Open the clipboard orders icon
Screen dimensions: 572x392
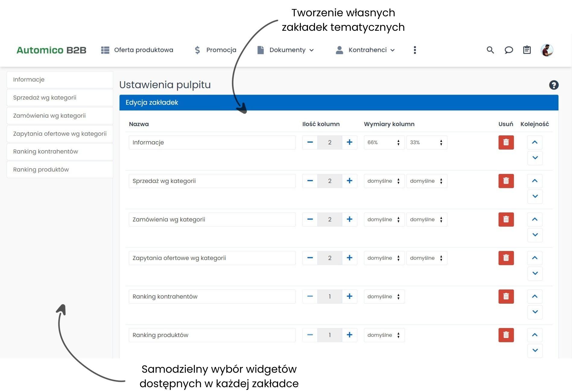pyautogui.click(x=527, y=50)
